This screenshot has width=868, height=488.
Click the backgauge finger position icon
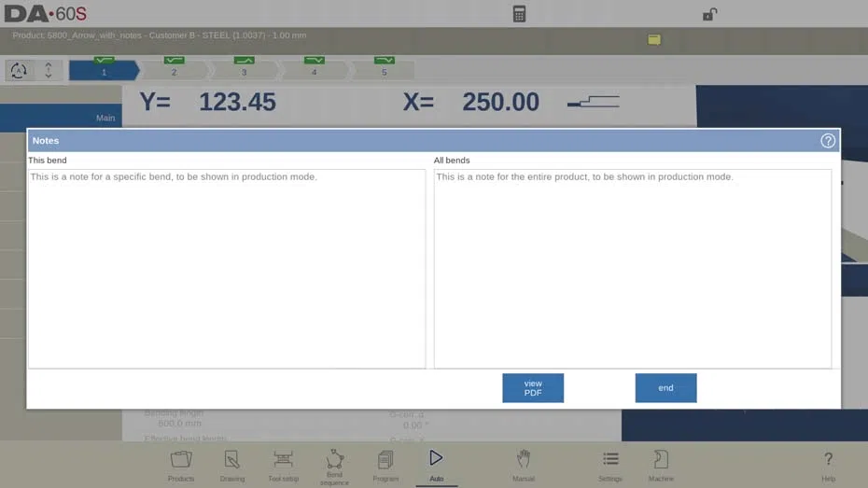[x=594, y=102]
